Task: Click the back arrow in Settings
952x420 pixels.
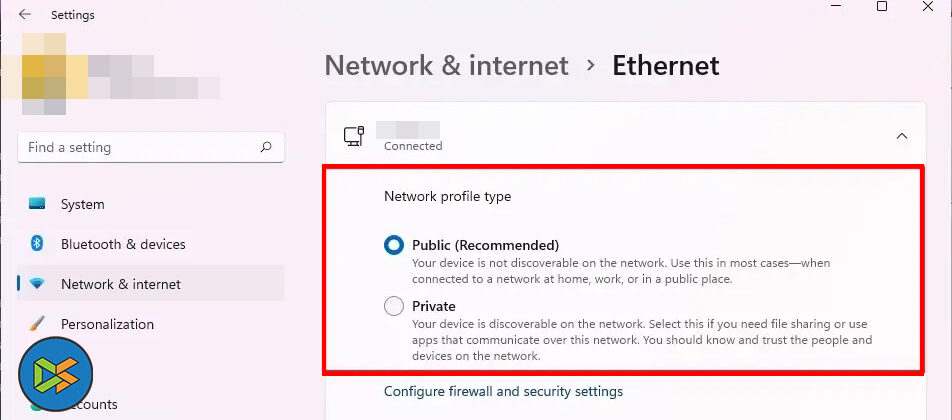Action: coord(25,15)
